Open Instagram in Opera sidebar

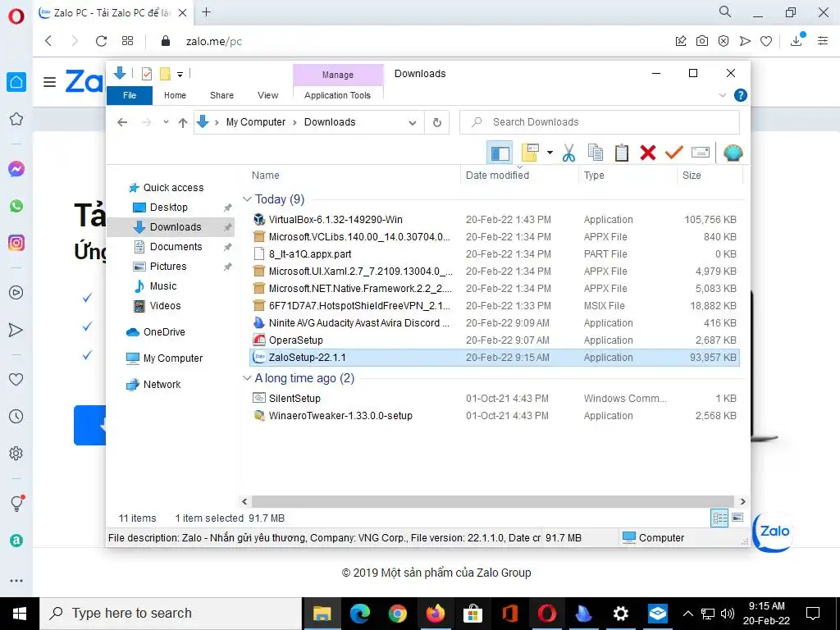pos(16,243)
